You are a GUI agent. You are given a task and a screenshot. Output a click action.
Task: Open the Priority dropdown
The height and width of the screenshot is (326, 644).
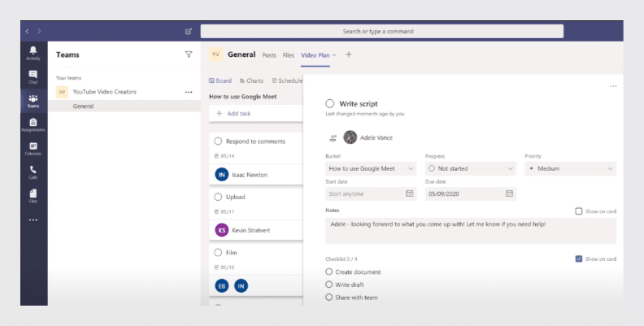pos(571,168)
